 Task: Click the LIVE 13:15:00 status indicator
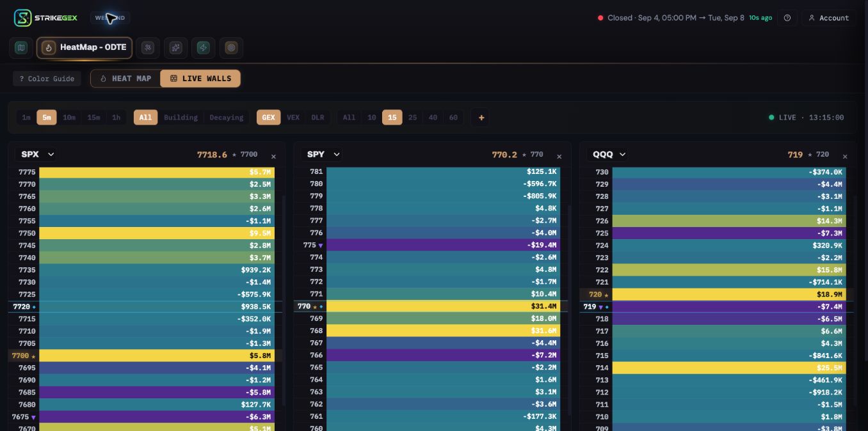point(806,118)
